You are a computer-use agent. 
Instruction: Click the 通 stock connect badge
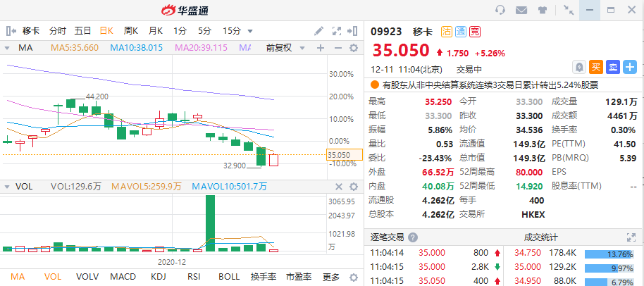[460, 32]
